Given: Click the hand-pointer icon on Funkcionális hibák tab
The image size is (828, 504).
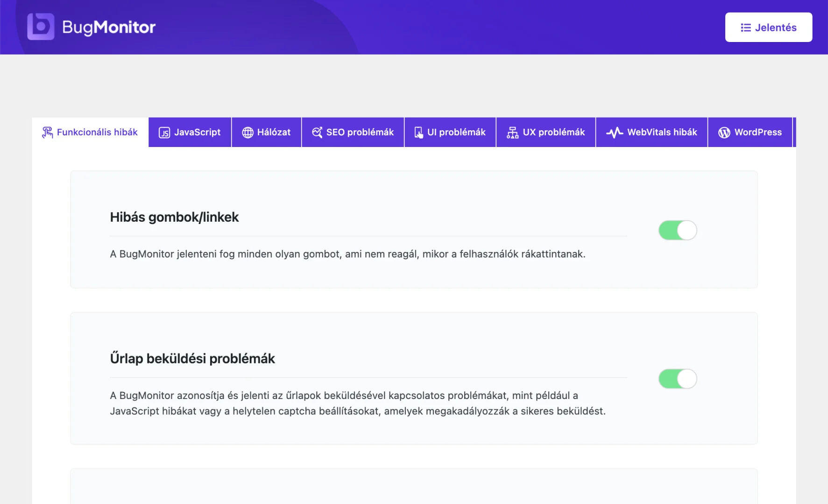Looking at the screenshot, I should (x=47, y=133).
